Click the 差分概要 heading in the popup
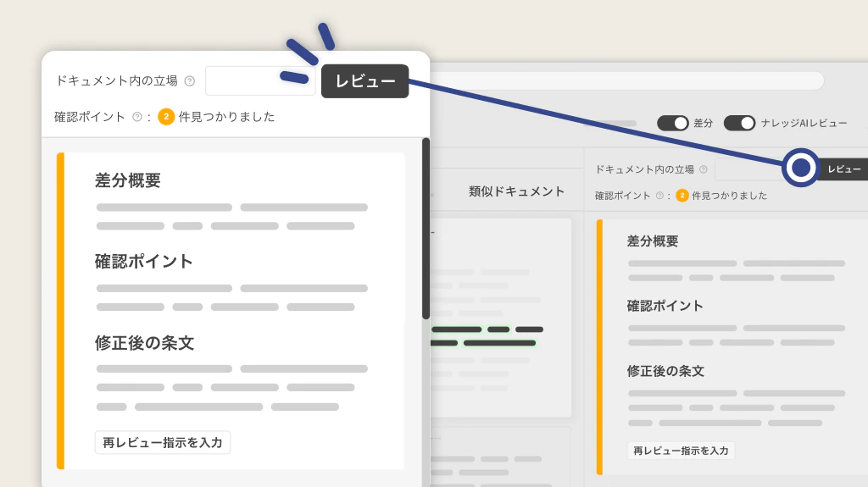 pyautogui.click(x=128, y=180)
